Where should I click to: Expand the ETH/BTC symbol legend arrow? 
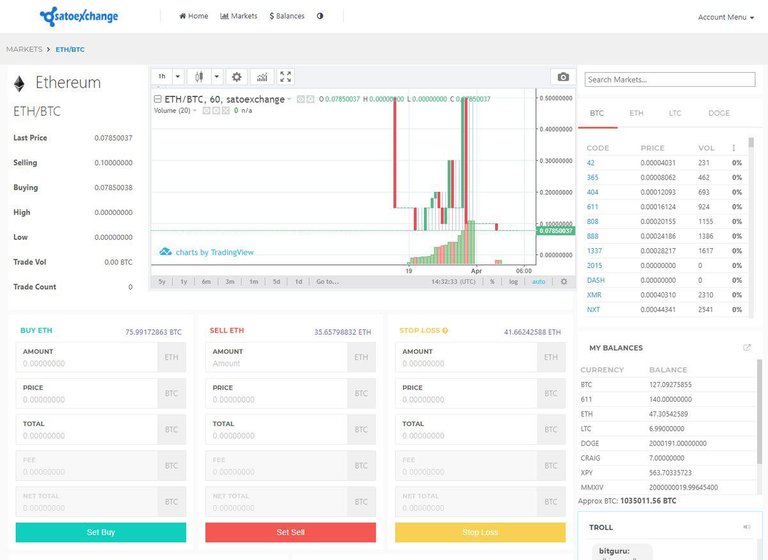[289, 99]
